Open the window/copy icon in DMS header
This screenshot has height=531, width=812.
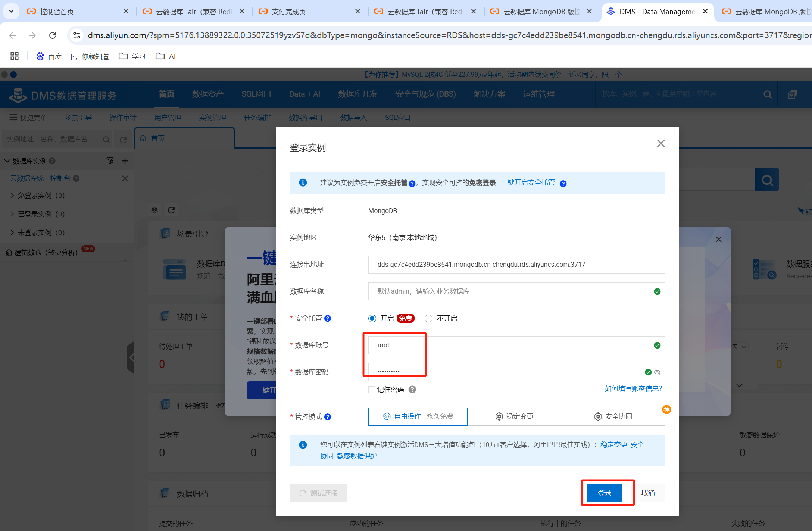(x=793, y=95)
